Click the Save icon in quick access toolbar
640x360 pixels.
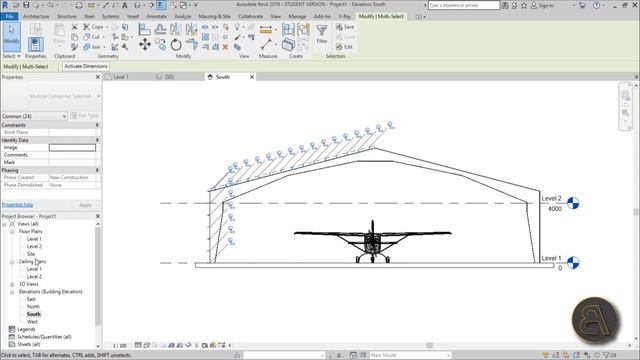coord(26,5)
